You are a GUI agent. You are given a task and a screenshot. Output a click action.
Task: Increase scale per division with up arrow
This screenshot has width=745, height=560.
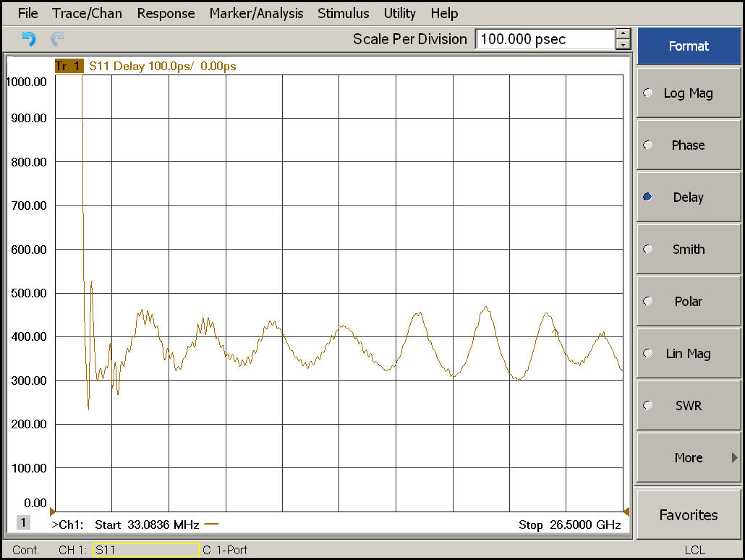coord(623,34)
